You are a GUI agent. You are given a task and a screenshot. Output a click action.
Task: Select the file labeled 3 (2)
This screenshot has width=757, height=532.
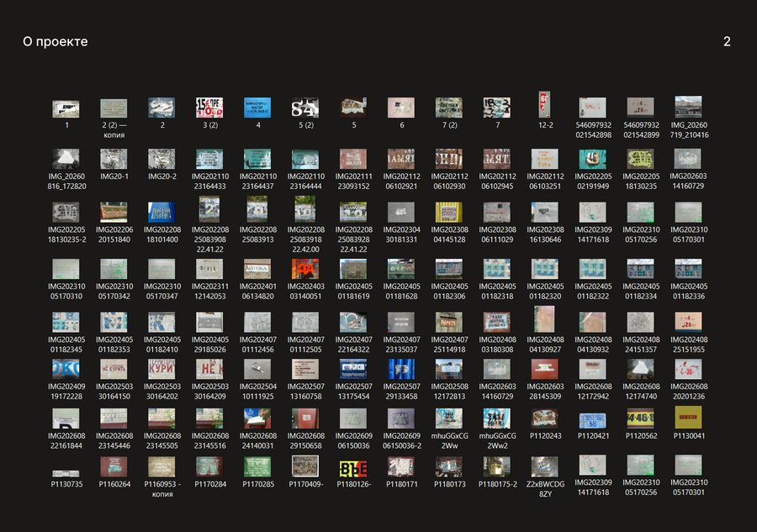coord(209,107)
